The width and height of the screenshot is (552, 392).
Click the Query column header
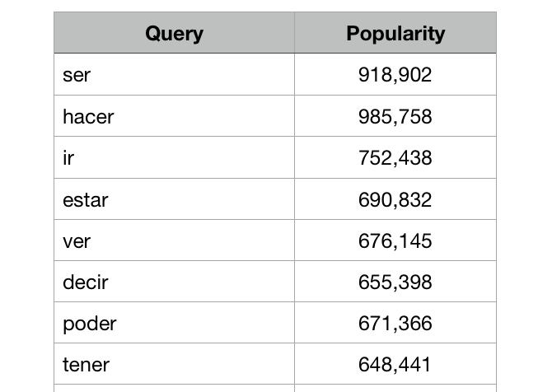click(x=174, y=34)
